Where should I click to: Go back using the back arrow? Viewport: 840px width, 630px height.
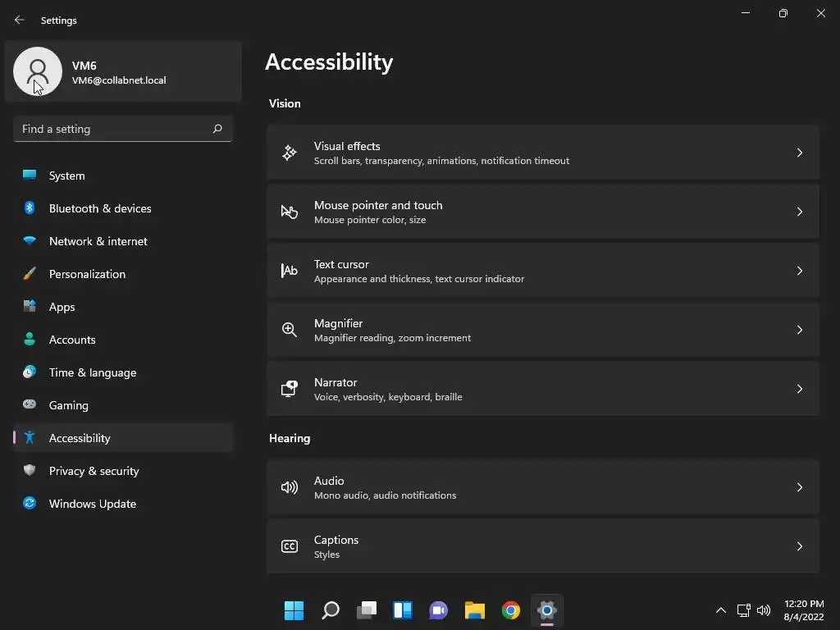pos(20,20)
